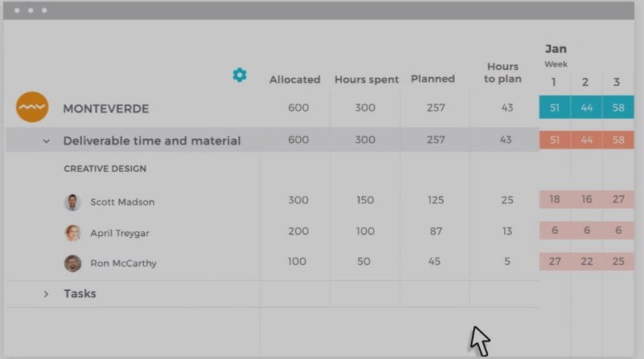Image resolution: width=644 pixels, height=359 pixels.
Task: Open the April Treygar name link
Action: coord(120,233)
